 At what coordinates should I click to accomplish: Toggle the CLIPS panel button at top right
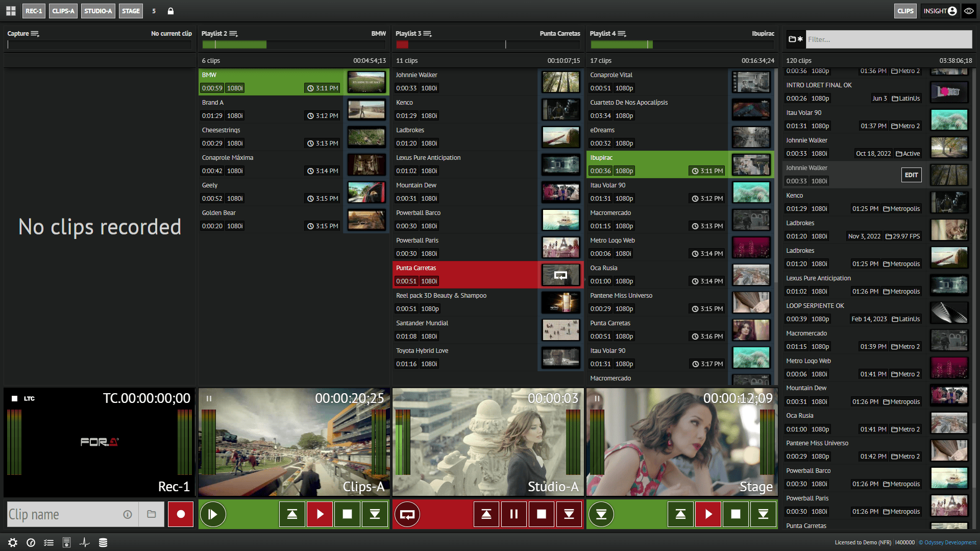point(905,11)
